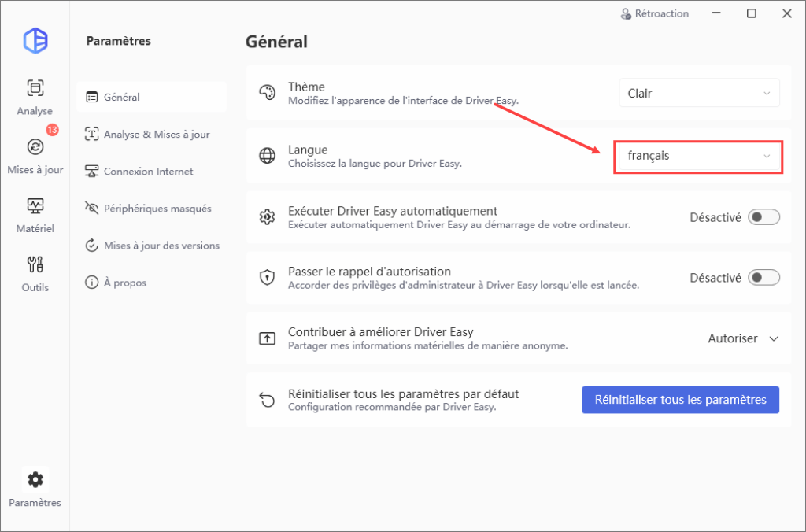Close the Driver Easy window
Viewport: 806px width, 532px height.
[786, 13]
